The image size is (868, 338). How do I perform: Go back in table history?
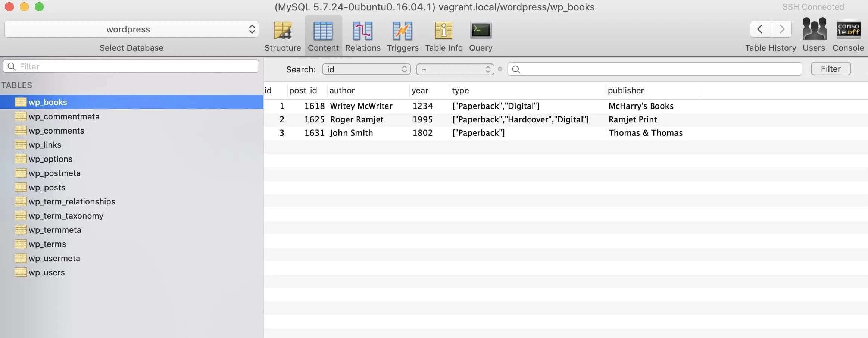click(x=760, y=29)
